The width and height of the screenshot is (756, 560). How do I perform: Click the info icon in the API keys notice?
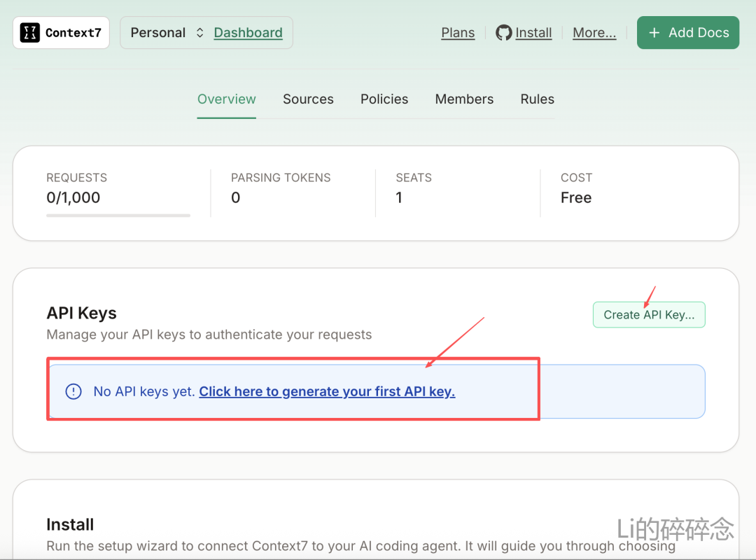[x=73, y=391]
